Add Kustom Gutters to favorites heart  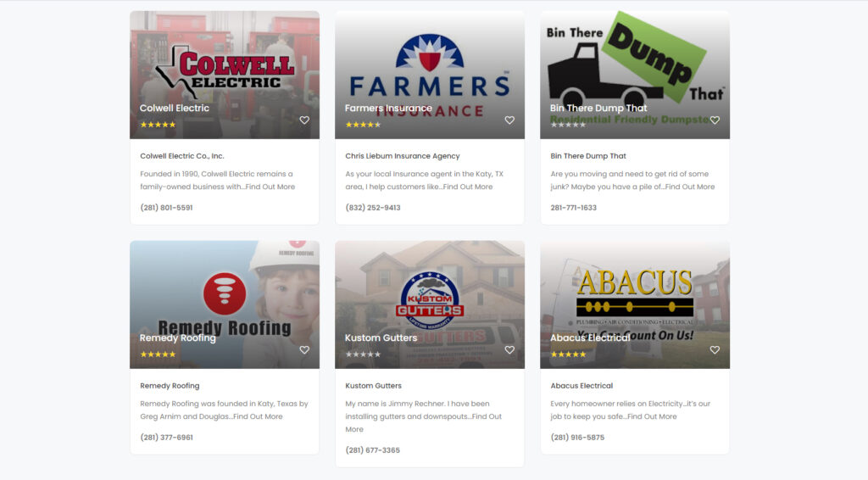click(x=509, y=350)
